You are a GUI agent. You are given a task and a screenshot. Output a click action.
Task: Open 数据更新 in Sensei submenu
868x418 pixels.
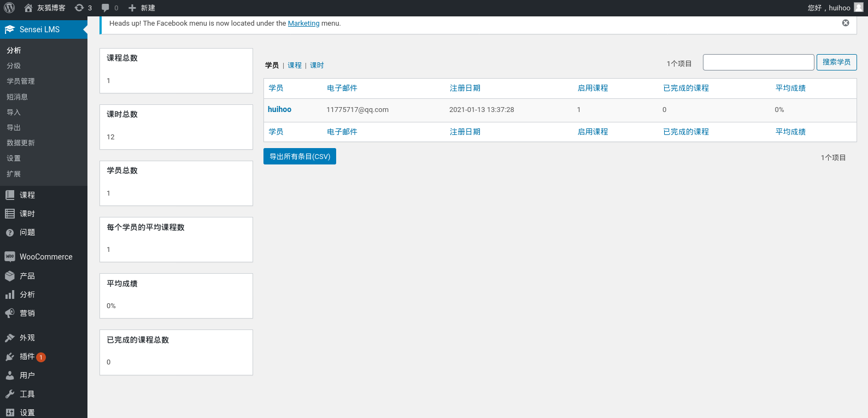21,143
